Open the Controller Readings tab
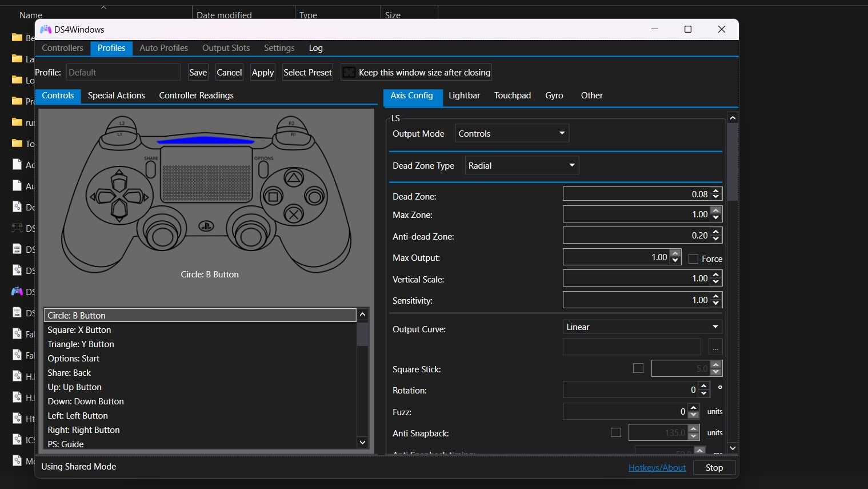This screenshot has height=489, width=868. [197, 96]
